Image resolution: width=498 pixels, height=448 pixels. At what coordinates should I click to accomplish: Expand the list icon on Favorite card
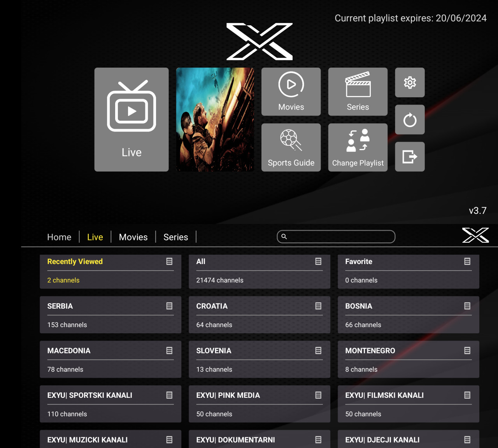tap(467, 262)
